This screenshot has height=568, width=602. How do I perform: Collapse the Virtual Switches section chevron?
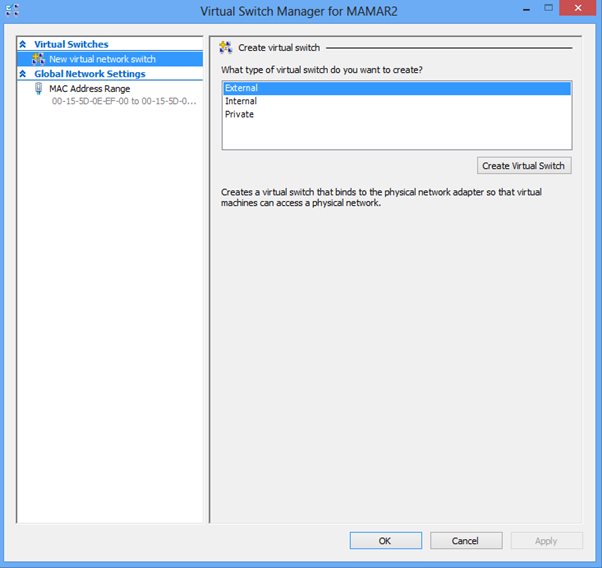tap(24, 45)
